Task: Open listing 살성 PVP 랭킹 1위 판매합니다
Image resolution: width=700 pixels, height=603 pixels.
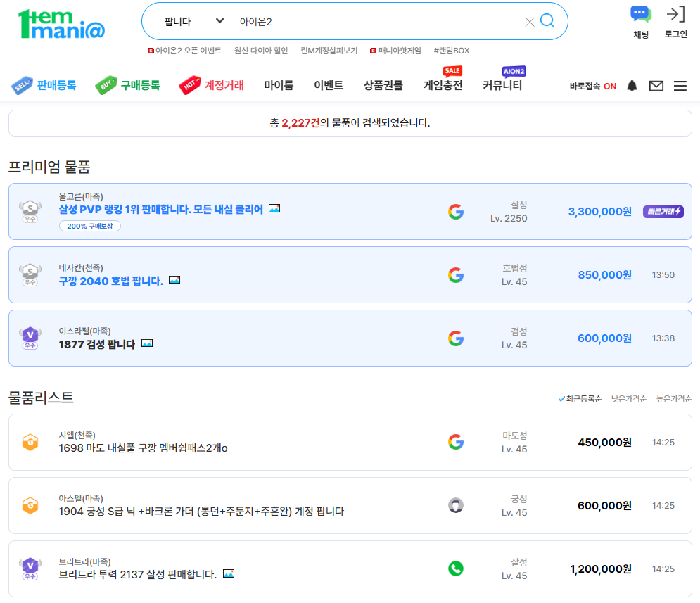Action: coord(160,210)
